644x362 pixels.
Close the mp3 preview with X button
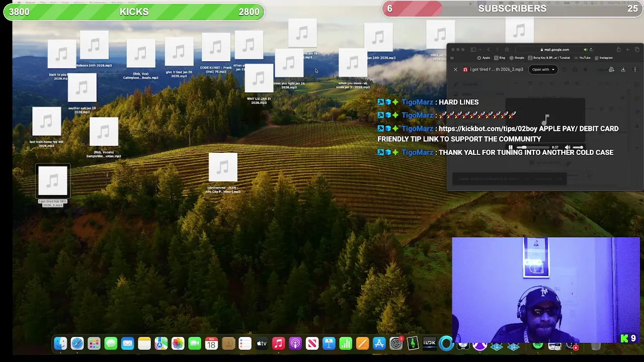pos(455,69)
